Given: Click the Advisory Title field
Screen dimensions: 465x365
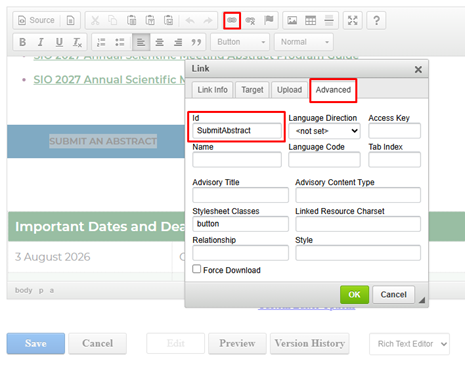Looking at the screenshot, I should 240,195.
